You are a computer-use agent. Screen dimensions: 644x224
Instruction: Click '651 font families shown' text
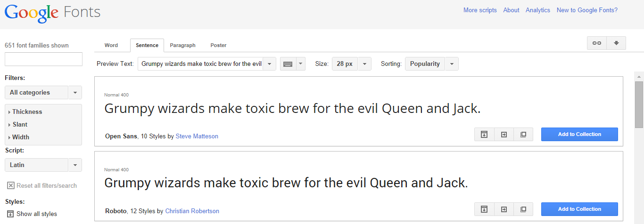click(37, 45)
